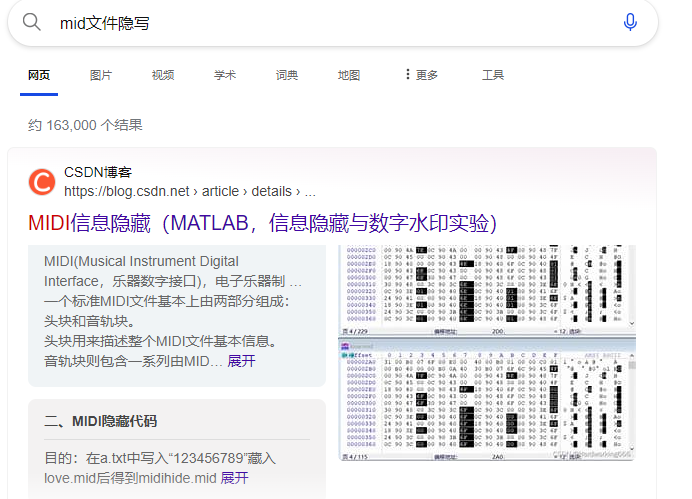Click the CSDN博客 site name
The height and width of the screenshot is (499, 692).
[98, 172]
